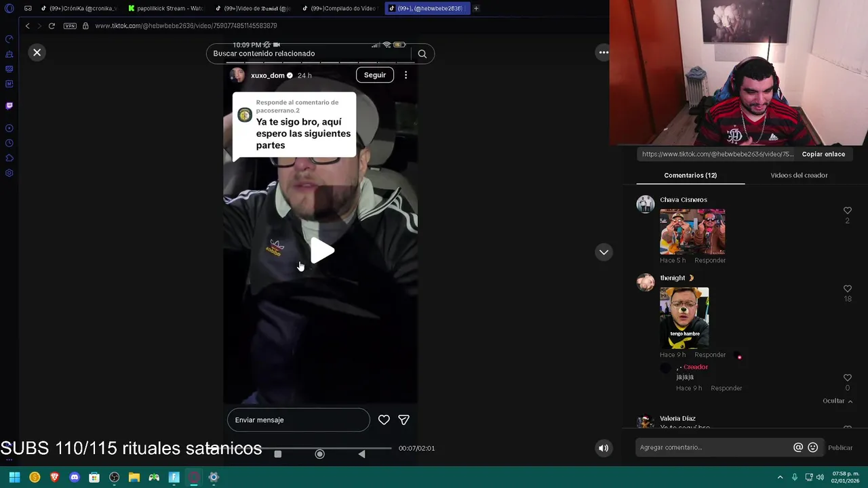Viewport: 868px width, 488px height.
Task: Reload the page
Action: (x=52, y=26)
